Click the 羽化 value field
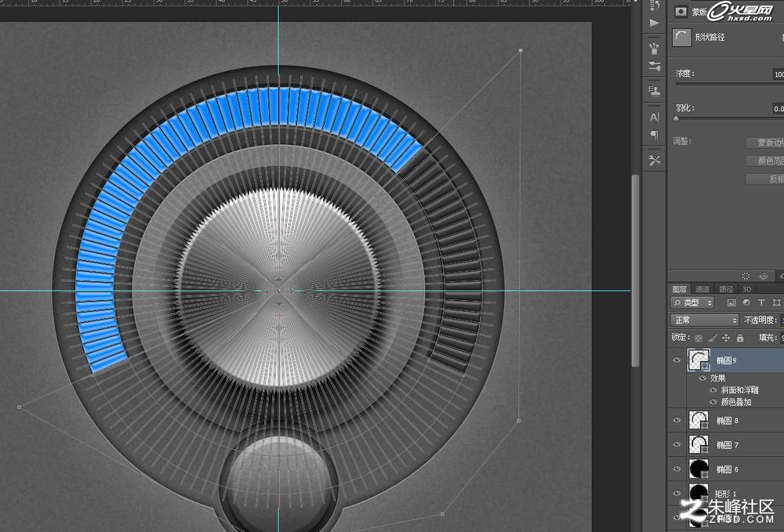 [x=779, y=108]
